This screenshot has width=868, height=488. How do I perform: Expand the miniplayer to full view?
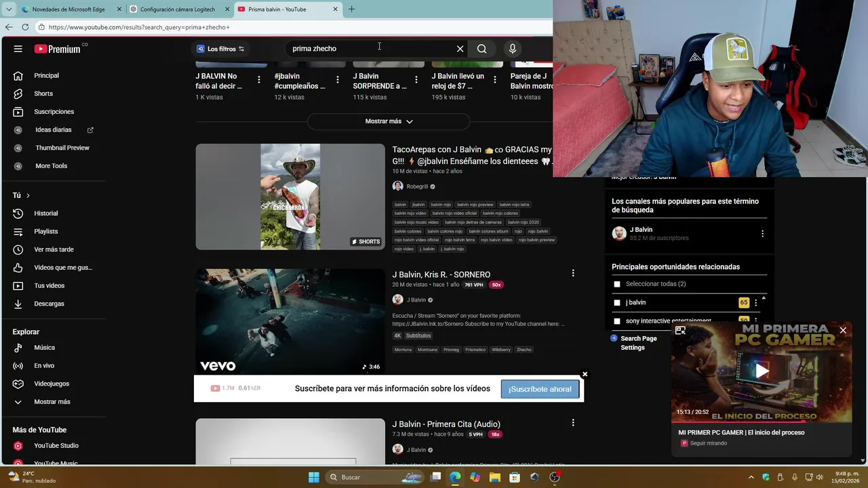tap(681, 331)
